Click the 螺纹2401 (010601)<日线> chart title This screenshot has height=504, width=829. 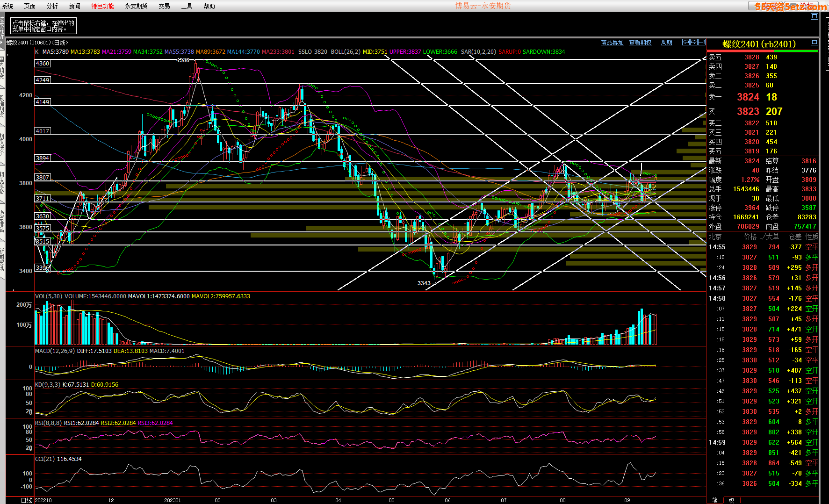pos(37,43)
